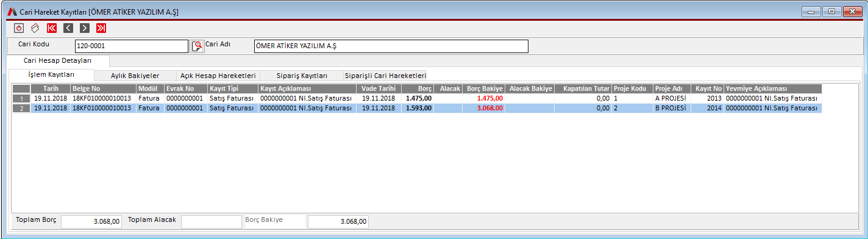
Task: Click the B PROJESİ cell
Action: click(x=671, y=108)
